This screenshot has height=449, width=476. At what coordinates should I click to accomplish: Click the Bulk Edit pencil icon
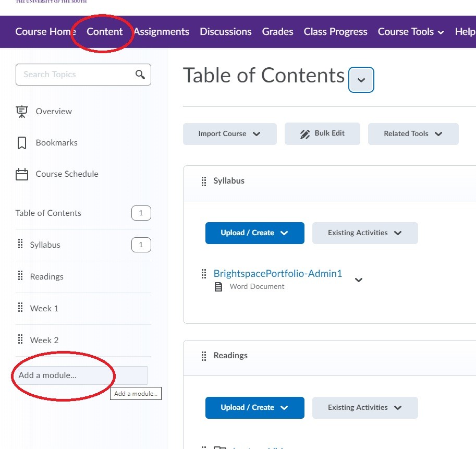click(x=305, y=134)
